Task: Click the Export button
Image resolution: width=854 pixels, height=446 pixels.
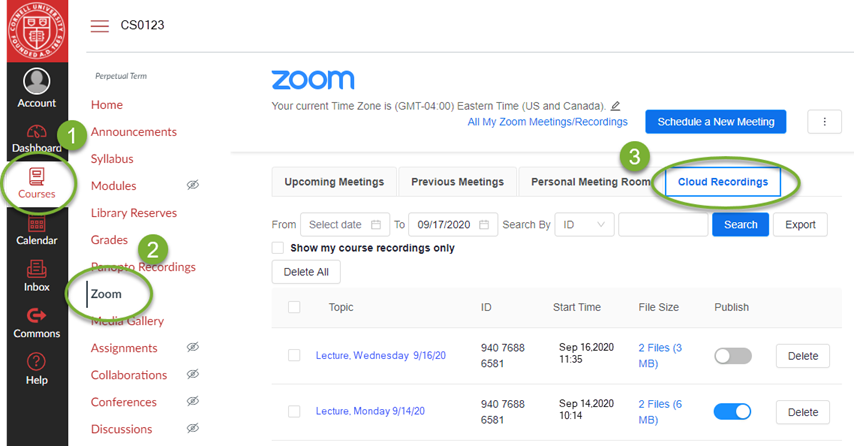Action: tap(800, 224)
